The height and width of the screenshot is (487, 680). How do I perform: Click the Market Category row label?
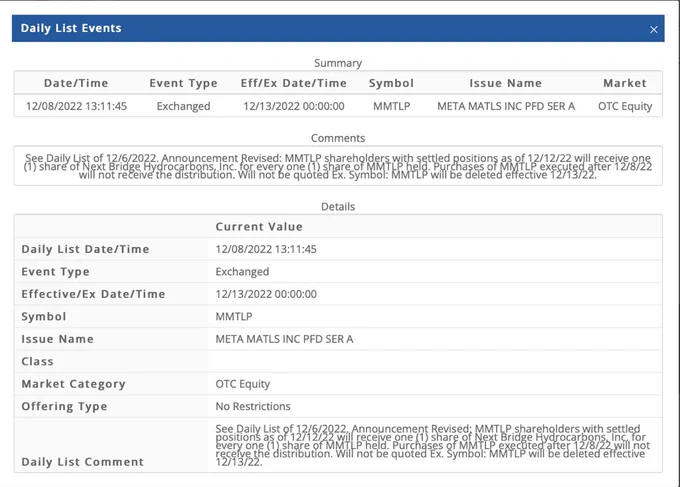pos(73,384)
